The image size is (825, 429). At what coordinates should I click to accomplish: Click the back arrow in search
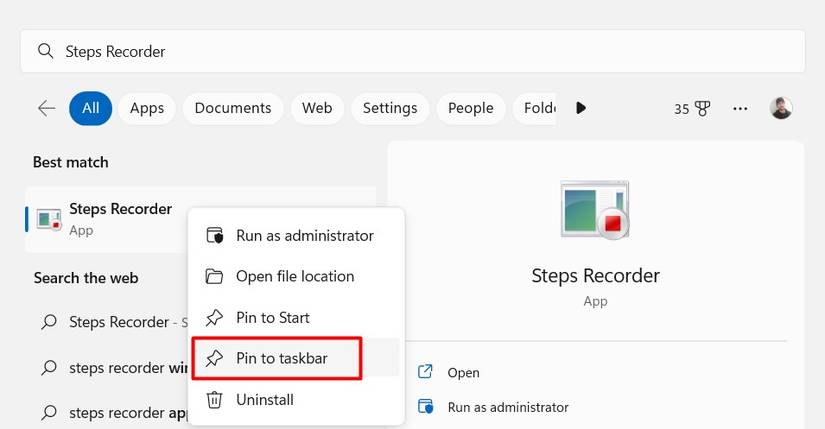[x=46, y=108]
